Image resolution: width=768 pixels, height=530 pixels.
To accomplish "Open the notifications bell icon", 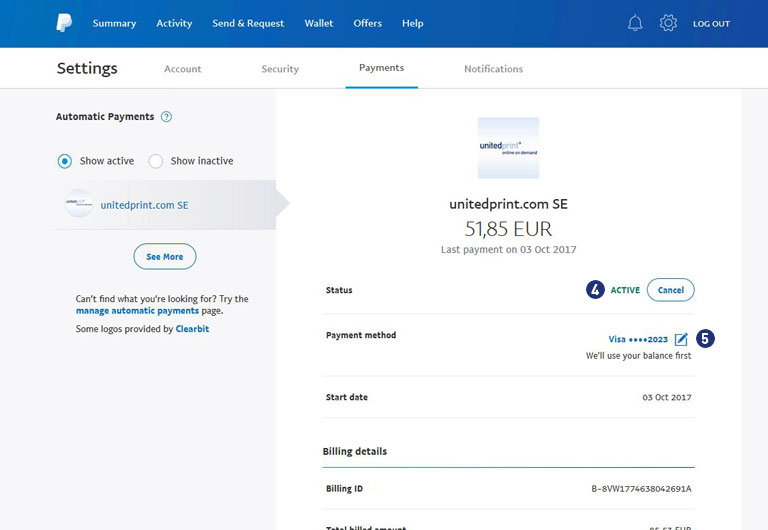I will [635, 23].
